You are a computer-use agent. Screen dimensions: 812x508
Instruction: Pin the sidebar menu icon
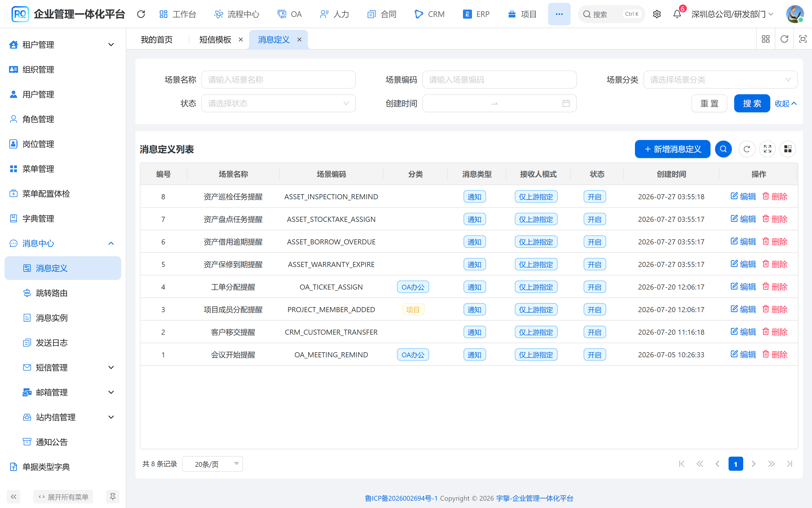click(113, 497)
